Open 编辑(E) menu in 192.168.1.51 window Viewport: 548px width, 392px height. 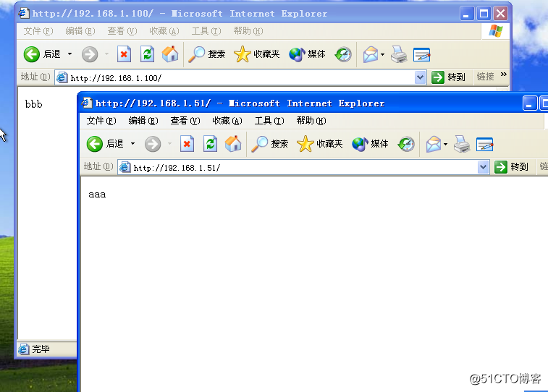143,121
